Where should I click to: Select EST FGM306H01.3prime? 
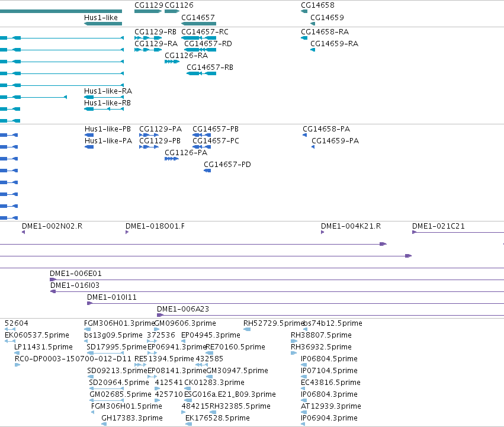tap(120, 323)
